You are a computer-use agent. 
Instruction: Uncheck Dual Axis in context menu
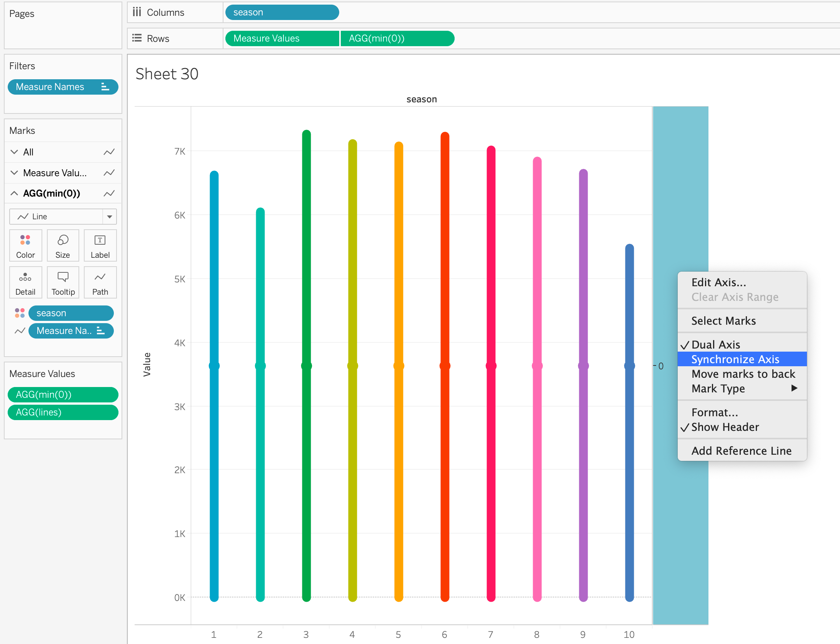(715, 344)
